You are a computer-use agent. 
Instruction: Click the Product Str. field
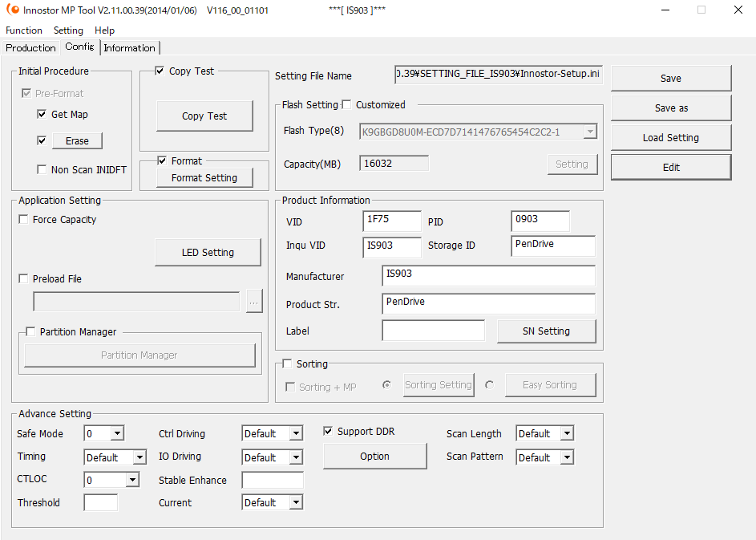pyautogui.click(x=488, y=303)
